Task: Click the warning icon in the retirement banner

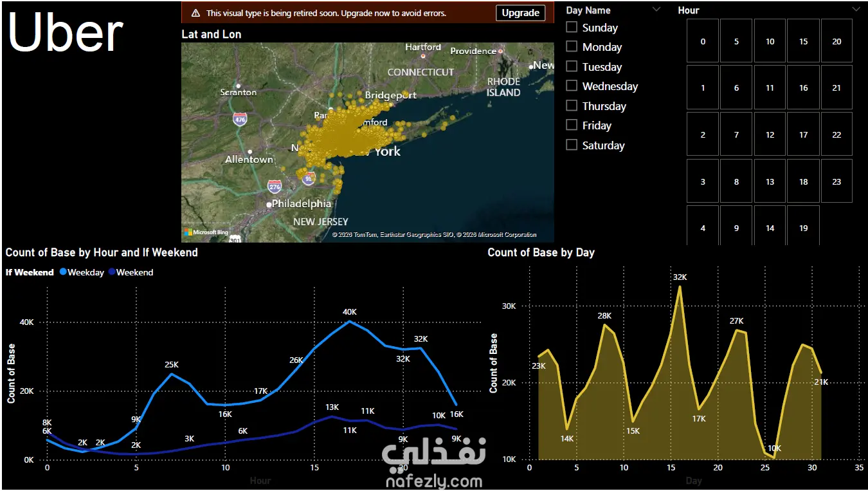Action: coord(195,13)
